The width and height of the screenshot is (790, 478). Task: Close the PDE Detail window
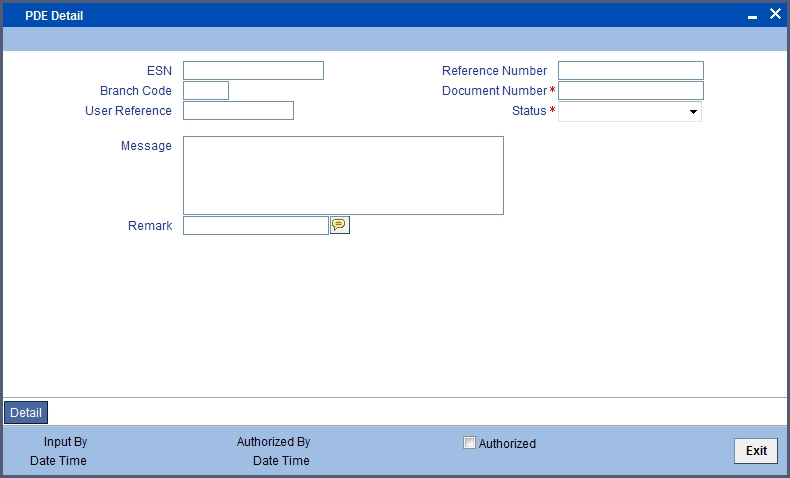[x=775, y=14]
